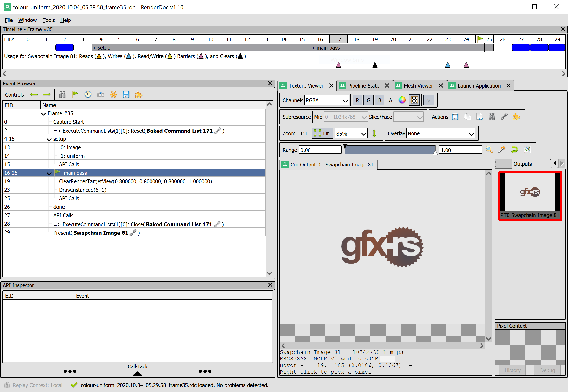This screenshot has width=568, height=392.
Task: Open resource usage binoculars in Actions
Action: click(492, 117)
